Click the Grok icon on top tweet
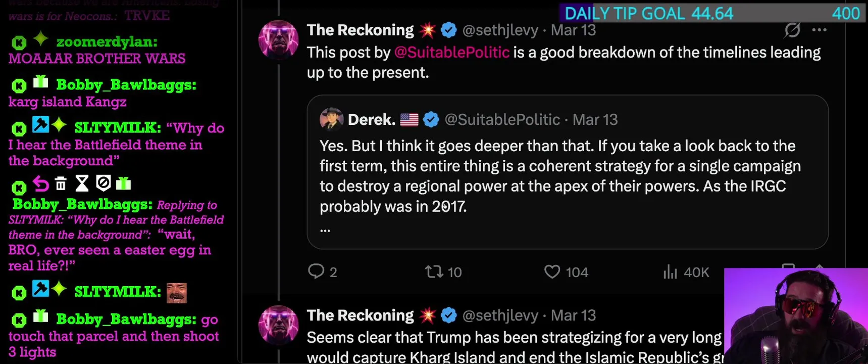 [792, 30]
